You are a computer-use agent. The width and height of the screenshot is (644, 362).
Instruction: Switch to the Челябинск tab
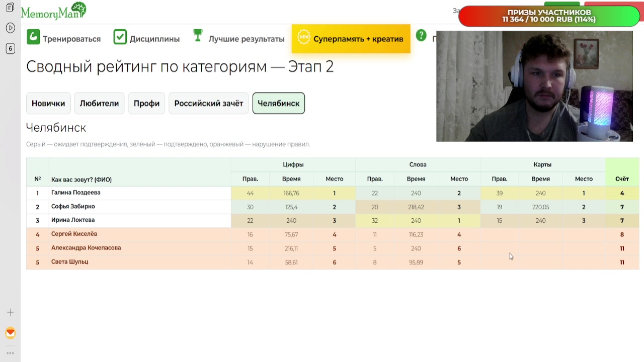tap(278, 103)
